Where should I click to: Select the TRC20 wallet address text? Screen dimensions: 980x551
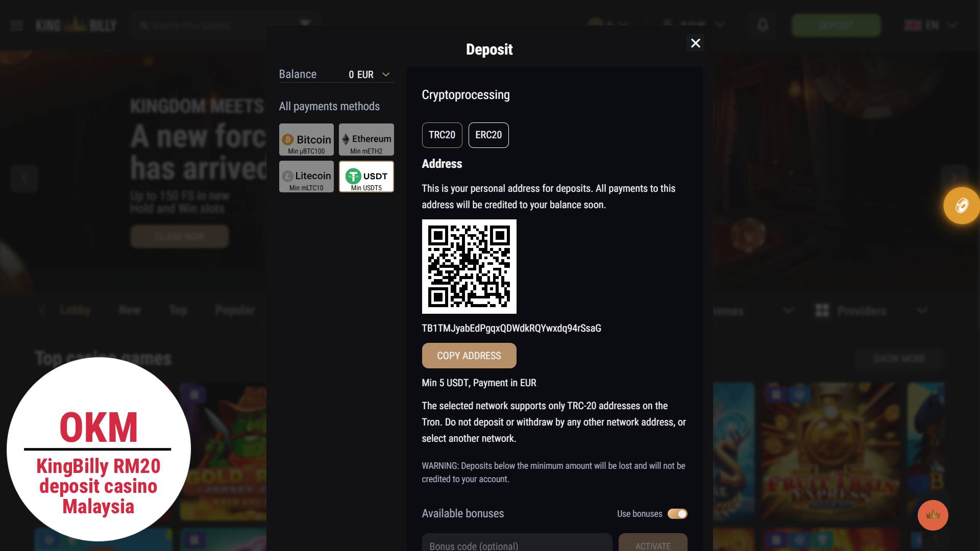point(511,328)
